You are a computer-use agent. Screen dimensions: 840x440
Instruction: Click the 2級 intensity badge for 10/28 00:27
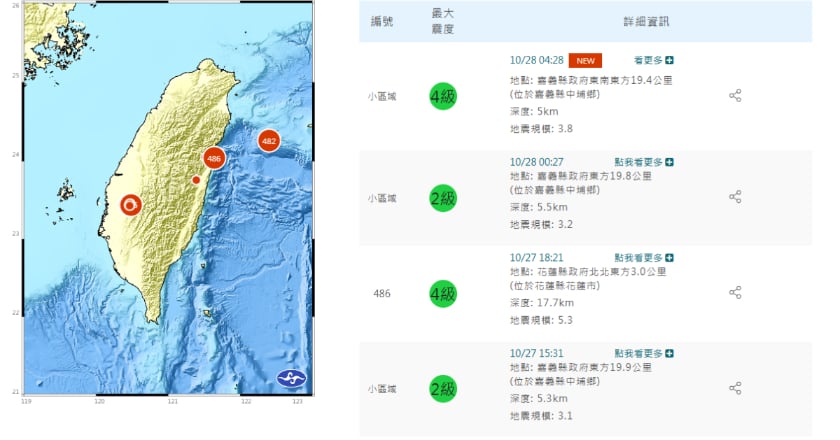tap(443, 198)
